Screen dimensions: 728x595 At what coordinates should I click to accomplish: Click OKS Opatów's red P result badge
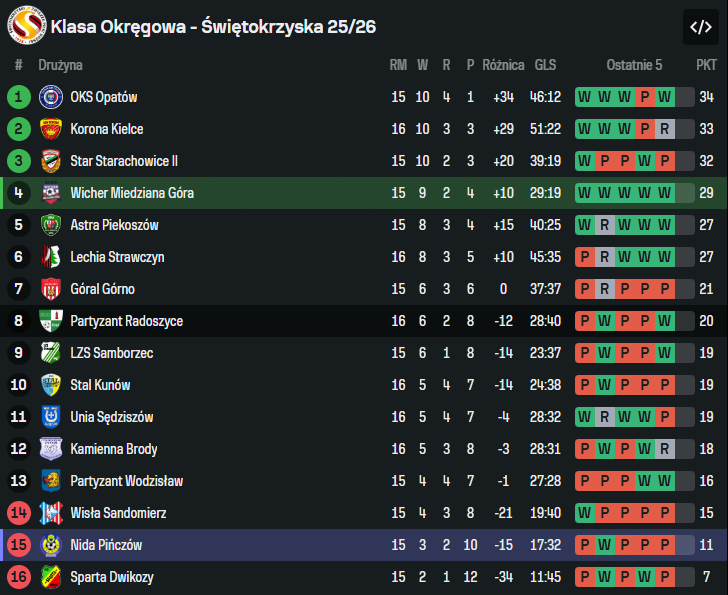(x=644, y=97)
